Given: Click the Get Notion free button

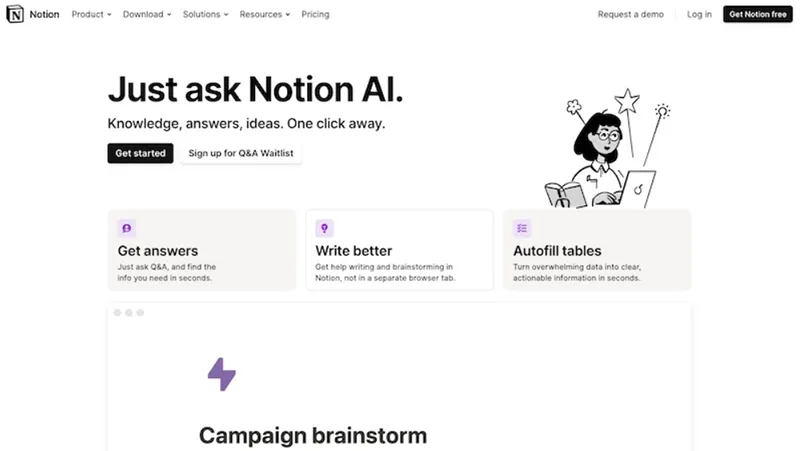Looking at the screenshot, I should click(x=758, y=14).
